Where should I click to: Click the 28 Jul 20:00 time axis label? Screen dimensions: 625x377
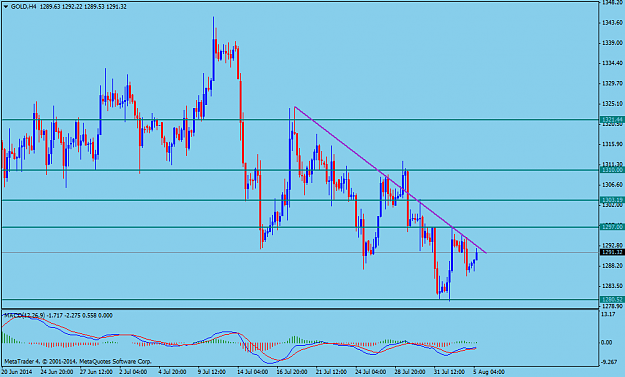(411, 372)
